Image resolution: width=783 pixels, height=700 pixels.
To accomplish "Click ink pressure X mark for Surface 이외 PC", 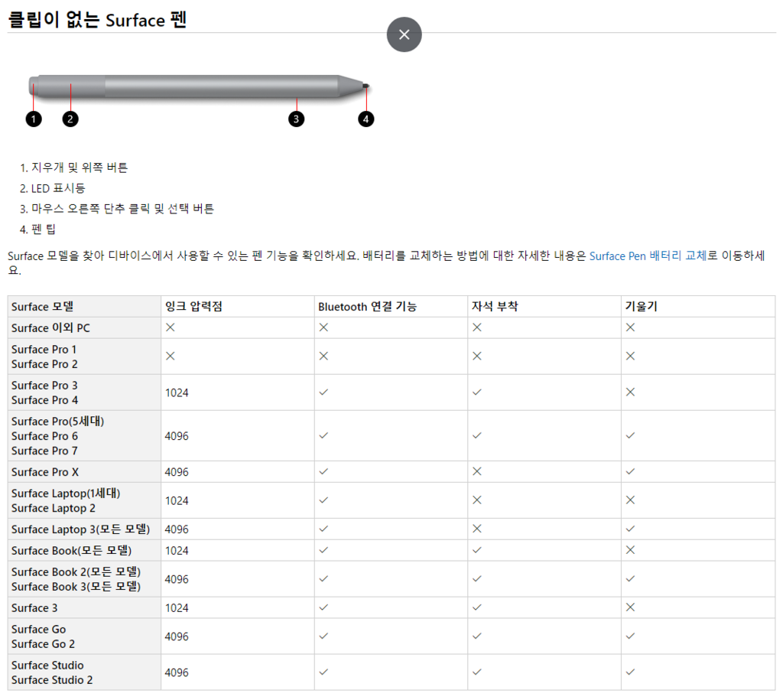I will pyautogui.click(x=171, y=327).
